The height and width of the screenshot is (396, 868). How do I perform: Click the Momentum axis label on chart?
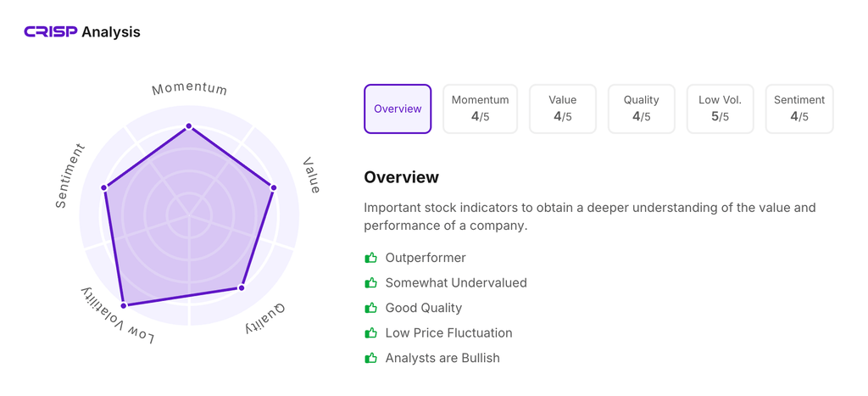coord(189,88)
